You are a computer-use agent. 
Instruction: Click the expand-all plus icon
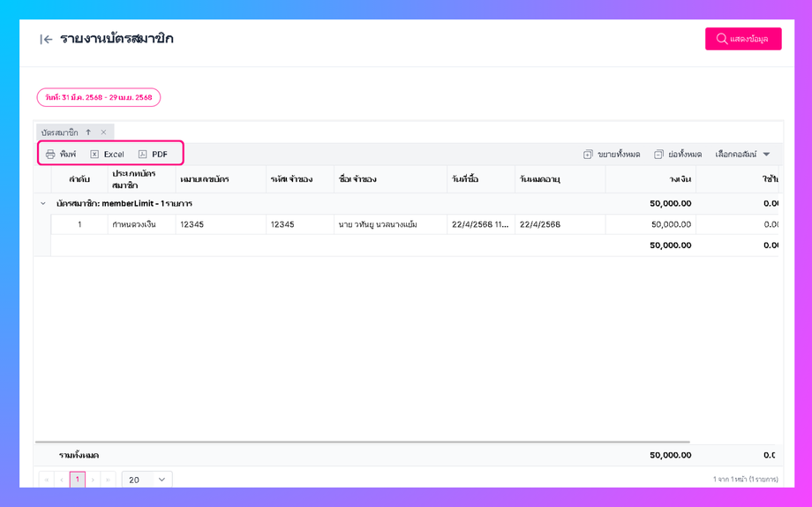588,155
